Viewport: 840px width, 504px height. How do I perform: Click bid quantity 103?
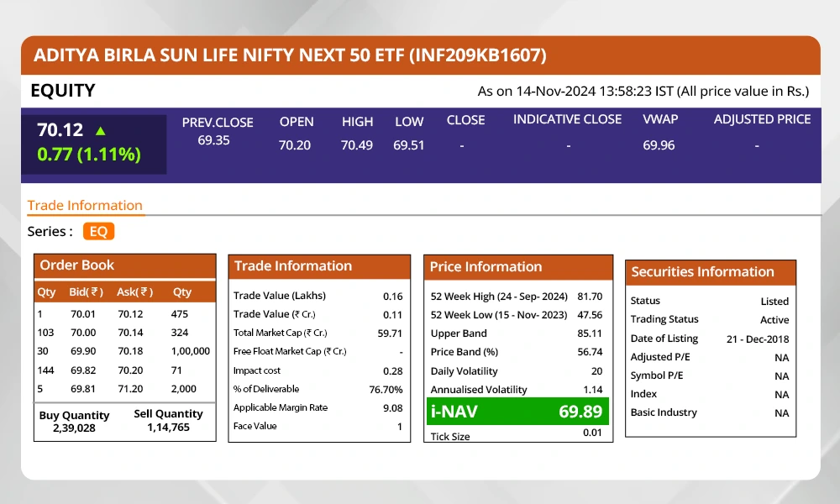point(45,333)
